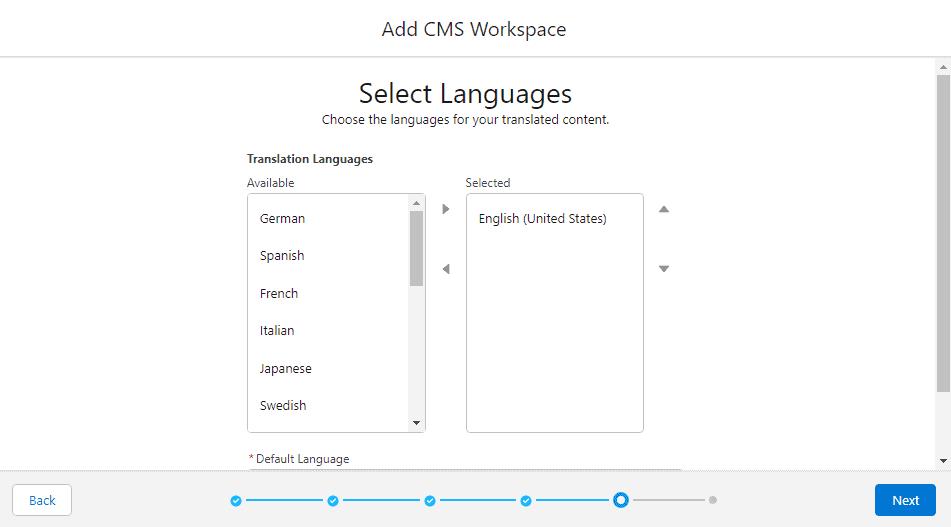
Task: Click the second completed progress step
Action: [x=333, y=500]
